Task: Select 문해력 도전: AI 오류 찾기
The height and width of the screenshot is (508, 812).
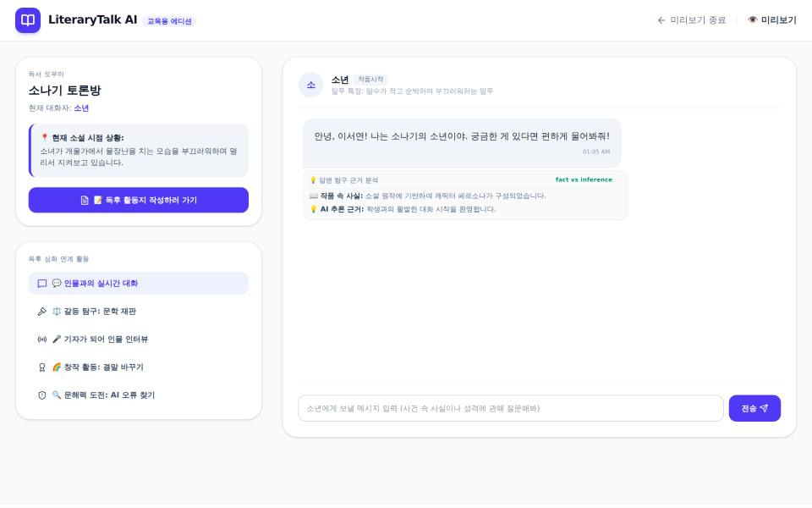Action: click(x=138, y=395)
